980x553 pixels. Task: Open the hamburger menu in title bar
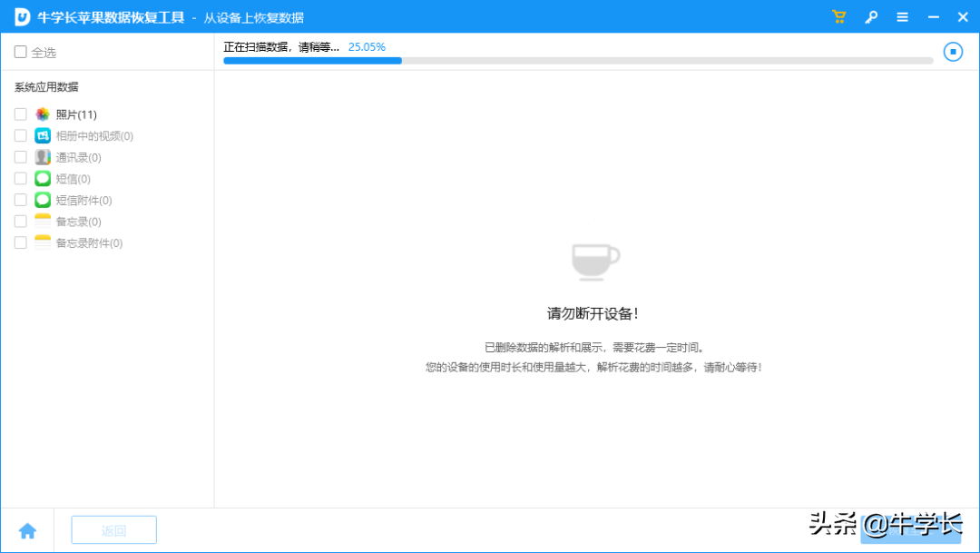click(902, 17)
